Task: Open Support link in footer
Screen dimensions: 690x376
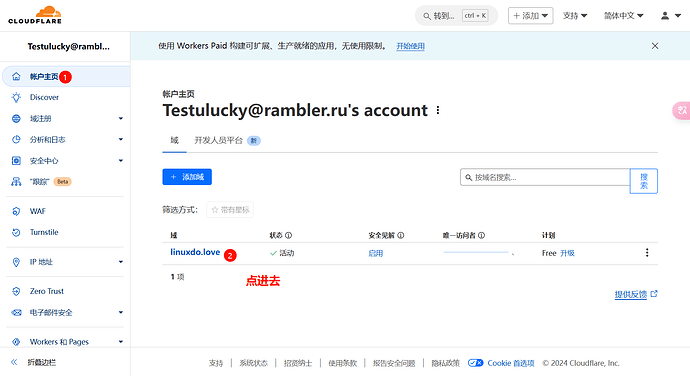Action: [x=216, y=363]
